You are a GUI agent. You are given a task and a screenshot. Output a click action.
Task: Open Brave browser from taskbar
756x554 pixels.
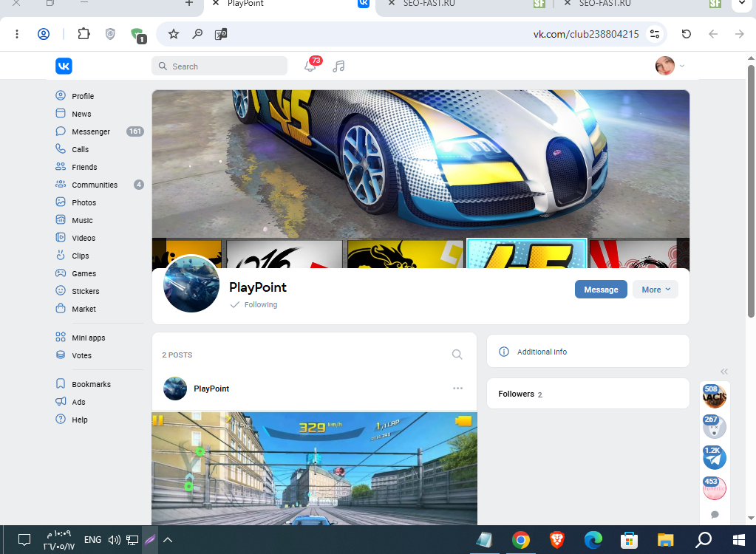[557, 540]
